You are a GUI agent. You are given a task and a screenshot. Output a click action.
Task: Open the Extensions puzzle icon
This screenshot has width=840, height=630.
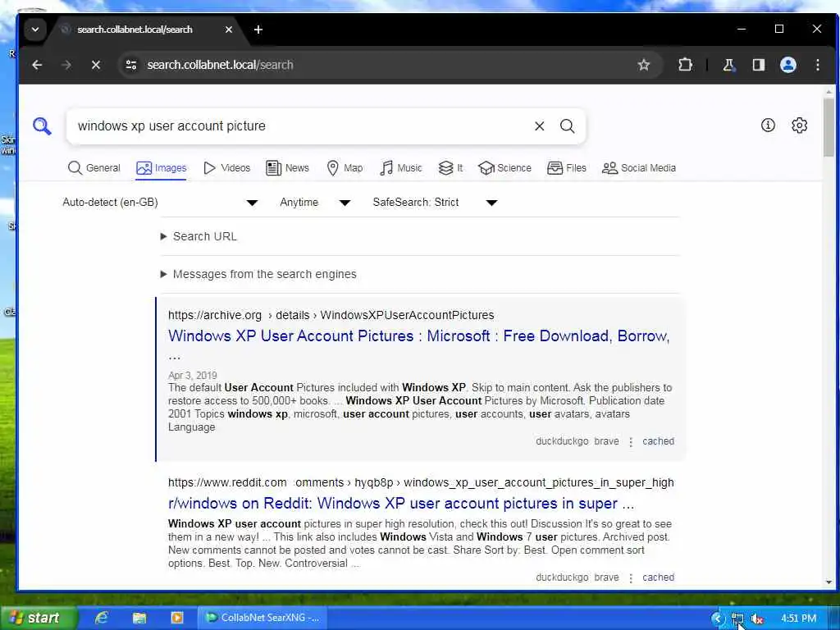tap(685, 65)
